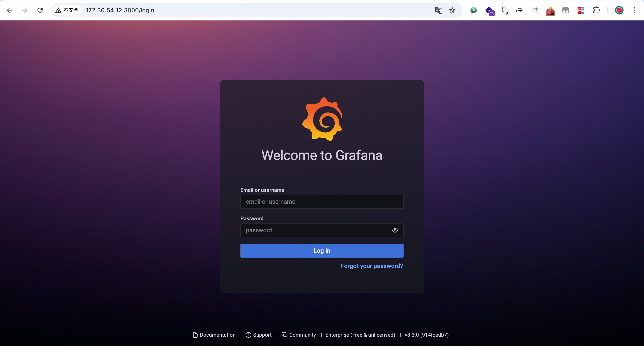
Task: Open Forgot your password link
Action: tap(371, 266)
